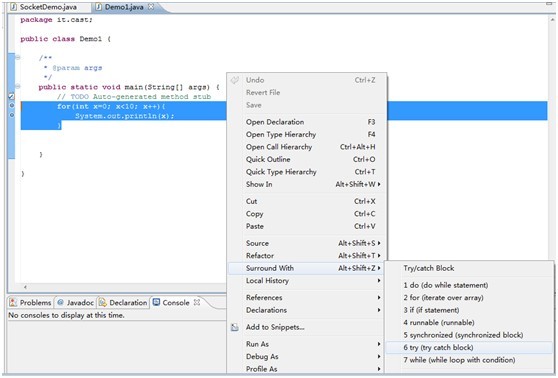Click the Javadoc tab @ icon
558x378 pixels.
(60, 303)
